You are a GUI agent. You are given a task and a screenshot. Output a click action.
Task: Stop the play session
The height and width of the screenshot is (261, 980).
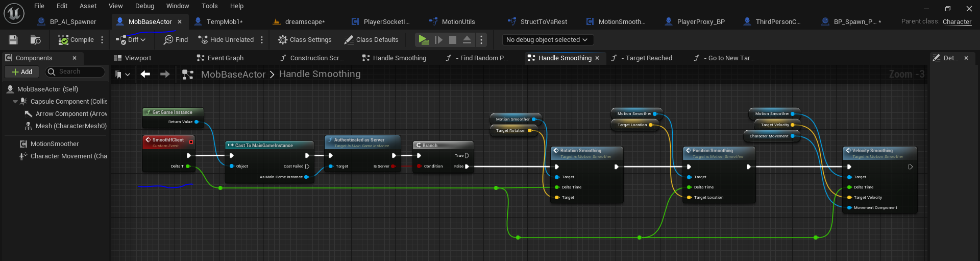453,40
